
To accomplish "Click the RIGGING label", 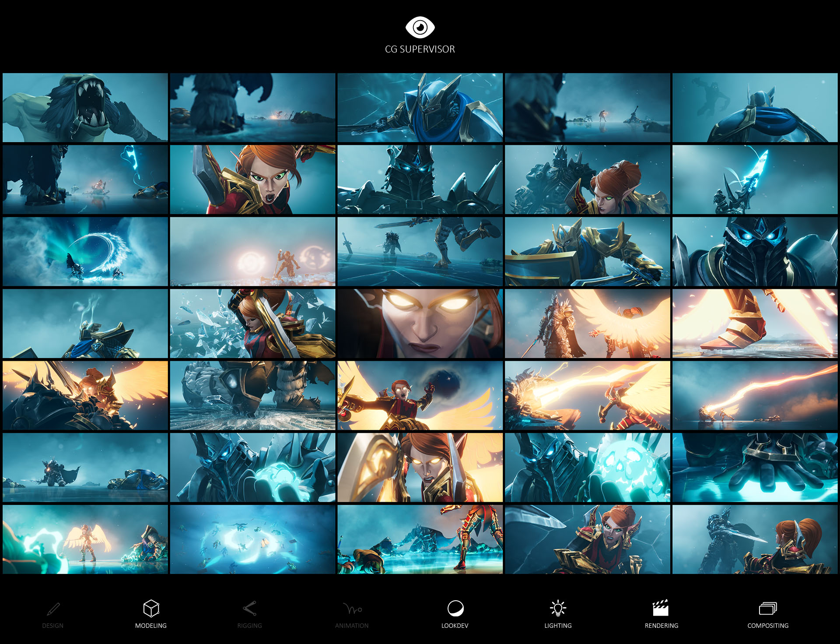I will (x=249, y=626).
